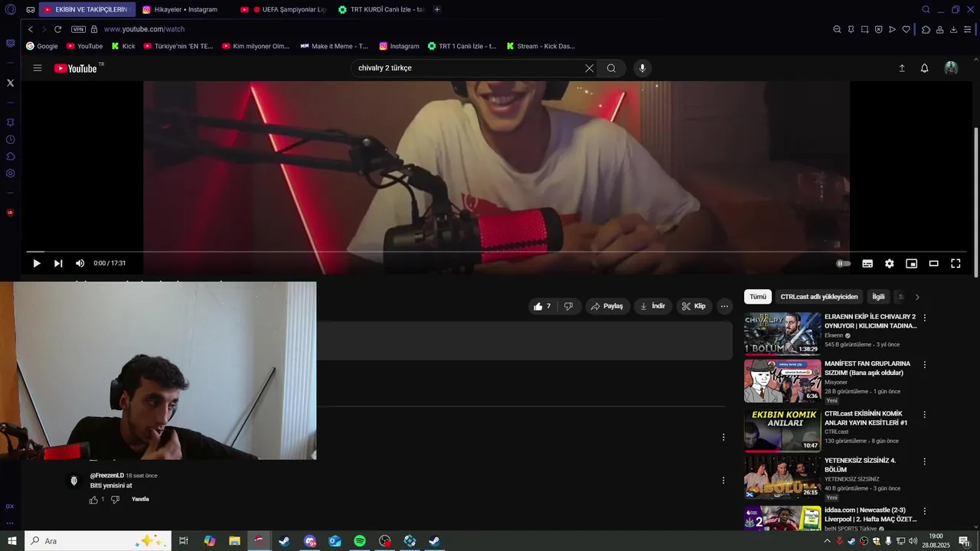Switch to Hikayeler Instagram tab
980x551 pixels.
(x=186, y=10)
